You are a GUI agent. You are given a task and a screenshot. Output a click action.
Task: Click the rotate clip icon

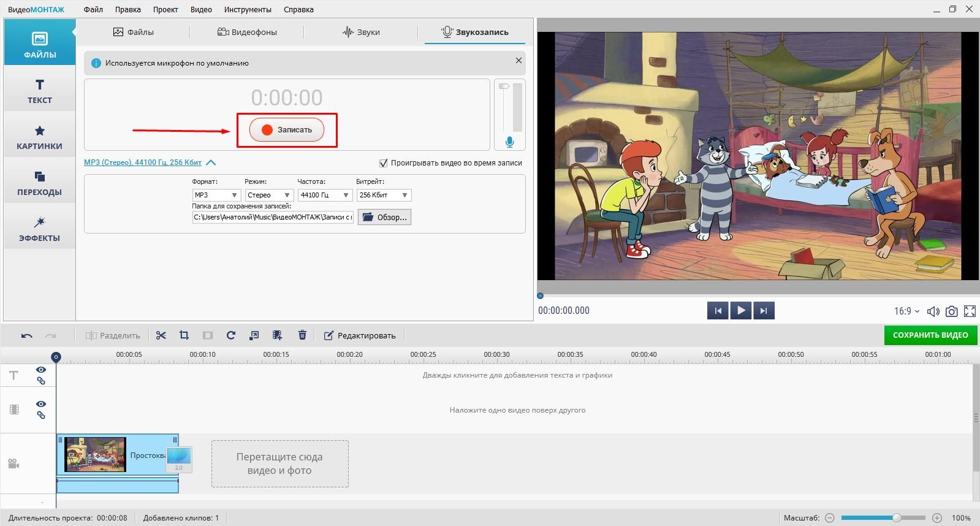click(x=231, y=335)
